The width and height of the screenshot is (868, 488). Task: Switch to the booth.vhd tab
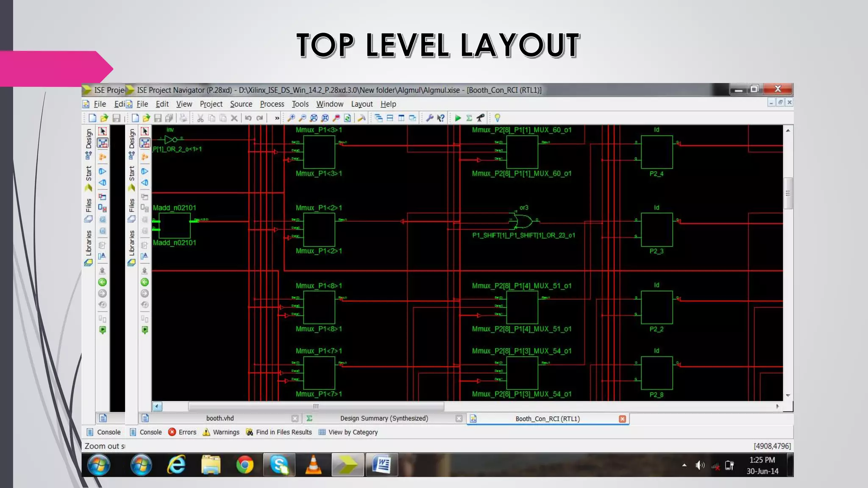pyautogui.click(x=220, y=419)
